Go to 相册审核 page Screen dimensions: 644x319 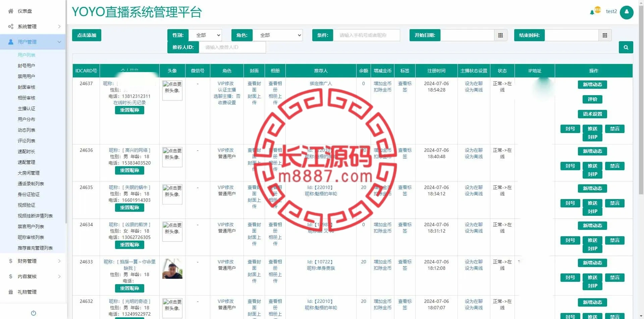pyautogui.click(x=26, y=98)
